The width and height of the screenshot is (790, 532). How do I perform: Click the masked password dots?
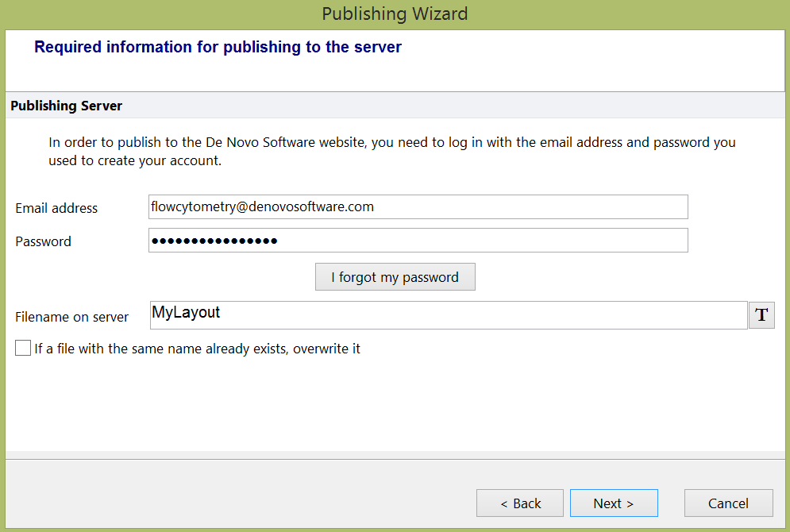point(214,241)
